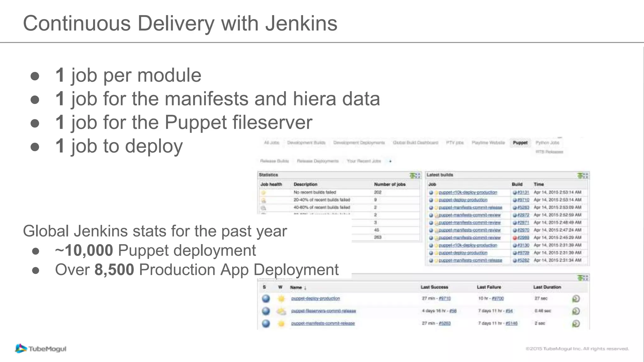
Task: Schedule a build for puppet-fileservers-commit-release
Action: [576, 311]
